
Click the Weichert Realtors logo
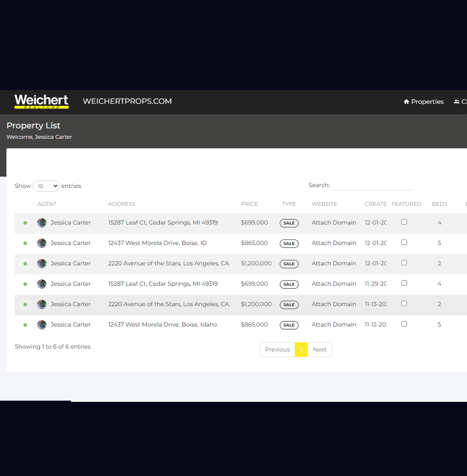click(42, 102)
